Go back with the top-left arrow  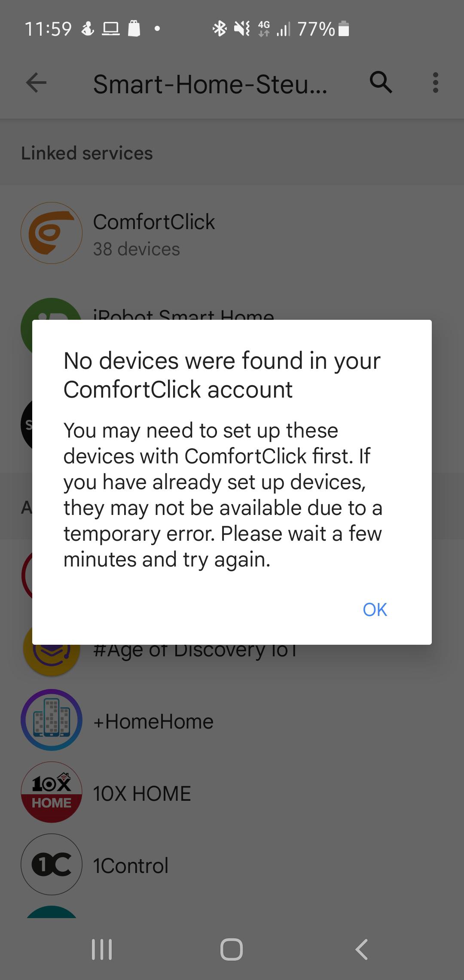pos(36,82)
